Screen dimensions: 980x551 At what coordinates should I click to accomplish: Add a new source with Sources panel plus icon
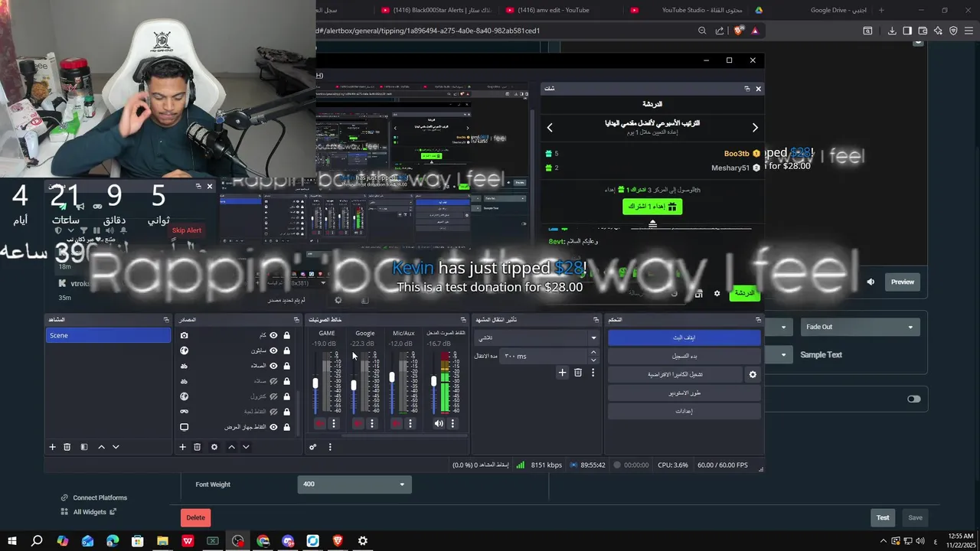click(x=182, y=447)
